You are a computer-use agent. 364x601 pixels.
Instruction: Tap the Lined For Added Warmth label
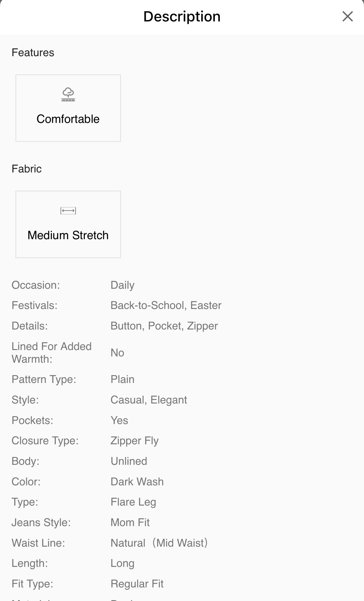[52, 353]
